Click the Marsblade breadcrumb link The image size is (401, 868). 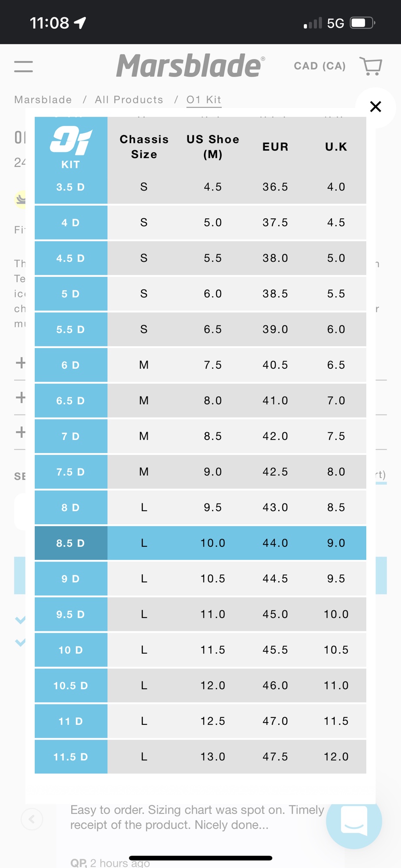coord(43,100)
